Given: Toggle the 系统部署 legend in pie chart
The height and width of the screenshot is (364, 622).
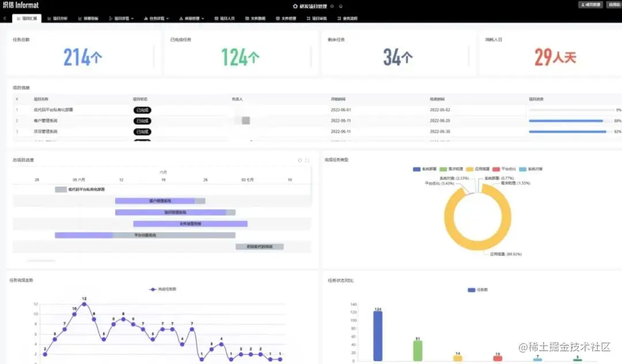Looking at the screenshot, I should point(424,169).
